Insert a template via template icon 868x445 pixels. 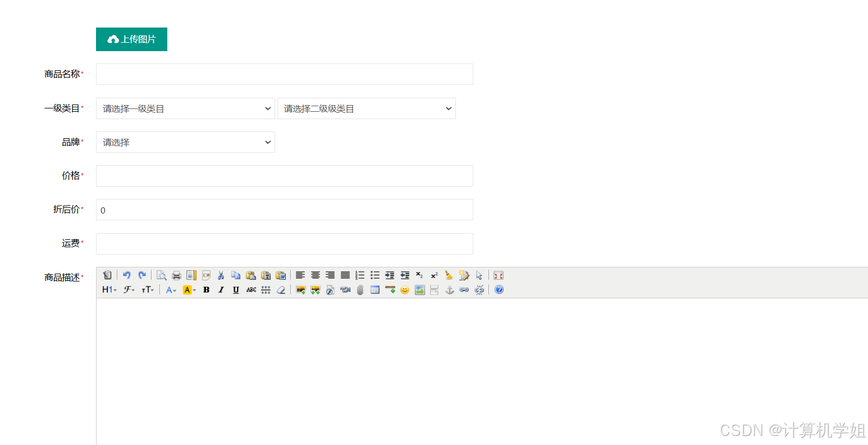tap(191, 275)
